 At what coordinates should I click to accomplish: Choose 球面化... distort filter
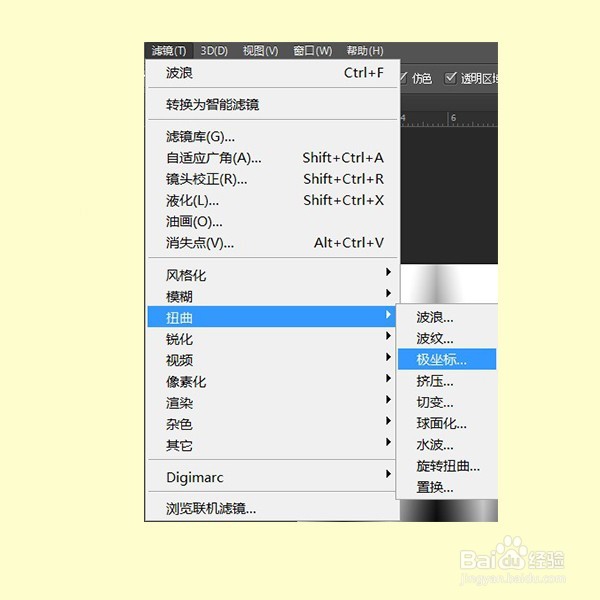click(447, 424)
